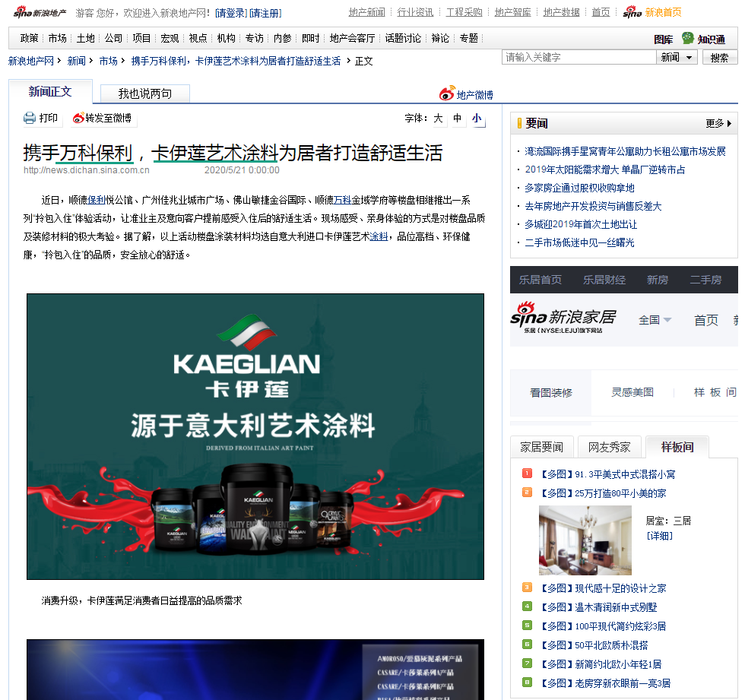Open the 详细 link beside 居室：三居

tap(660, 536)
